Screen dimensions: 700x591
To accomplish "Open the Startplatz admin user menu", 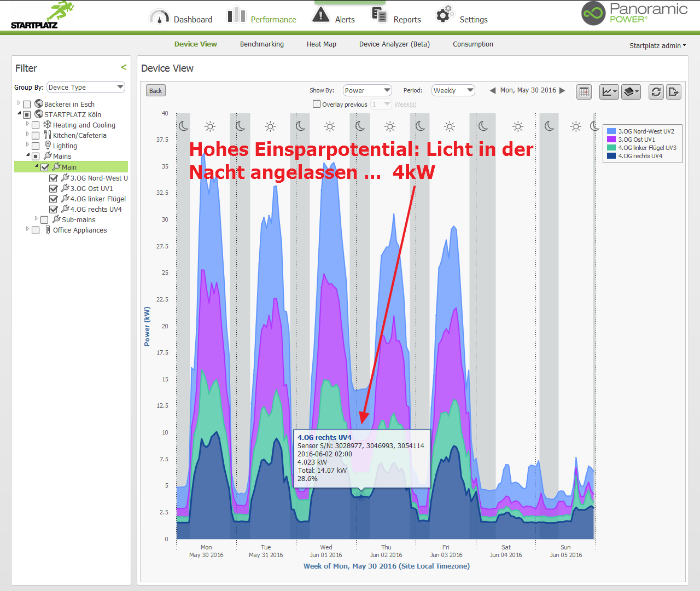I will [657, 45].
